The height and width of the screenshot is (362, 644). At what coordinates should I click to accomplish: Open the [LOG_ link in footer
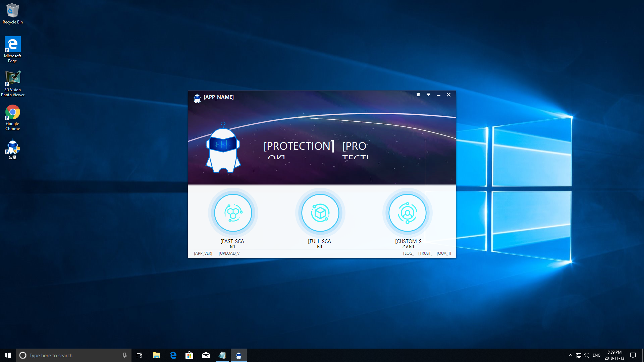click(408, 253)
